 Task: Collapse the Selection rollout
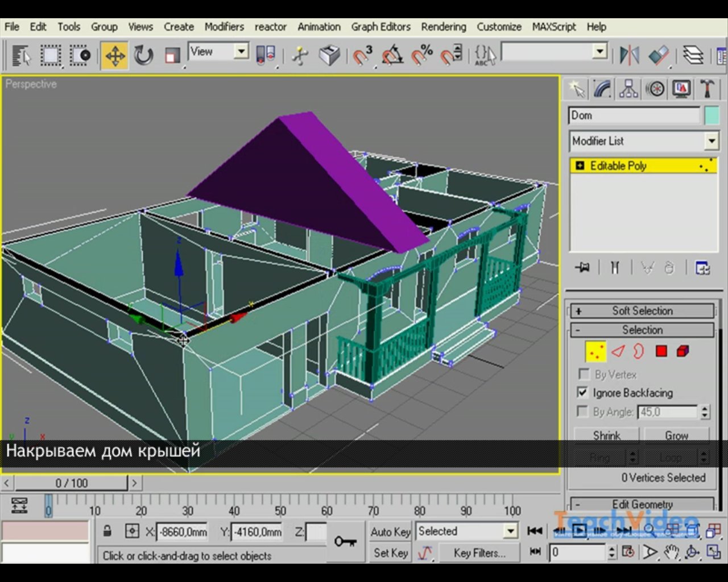(642, 330)
